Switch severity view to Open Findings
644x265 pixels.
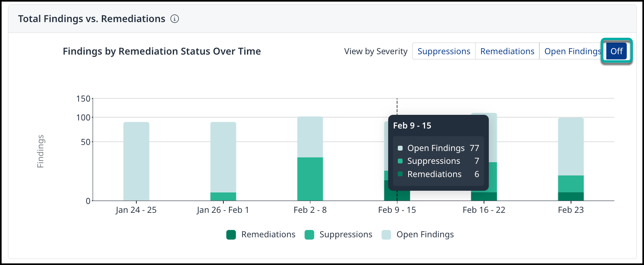pos(572,51)
